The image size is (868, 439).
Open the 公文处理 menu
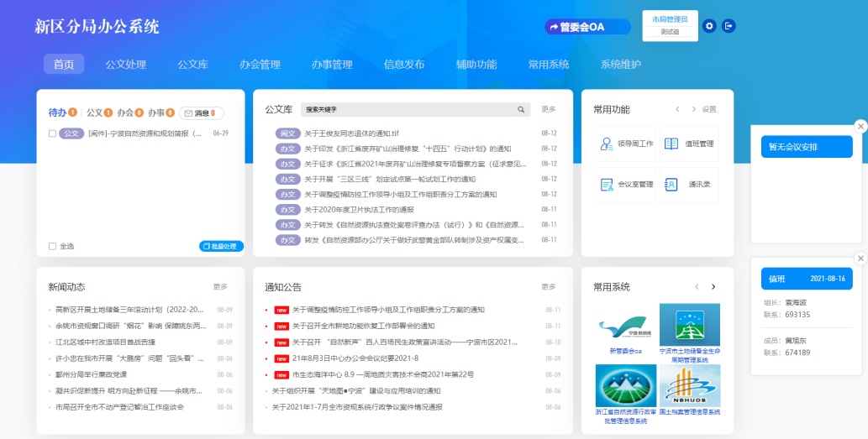point(125,65)
